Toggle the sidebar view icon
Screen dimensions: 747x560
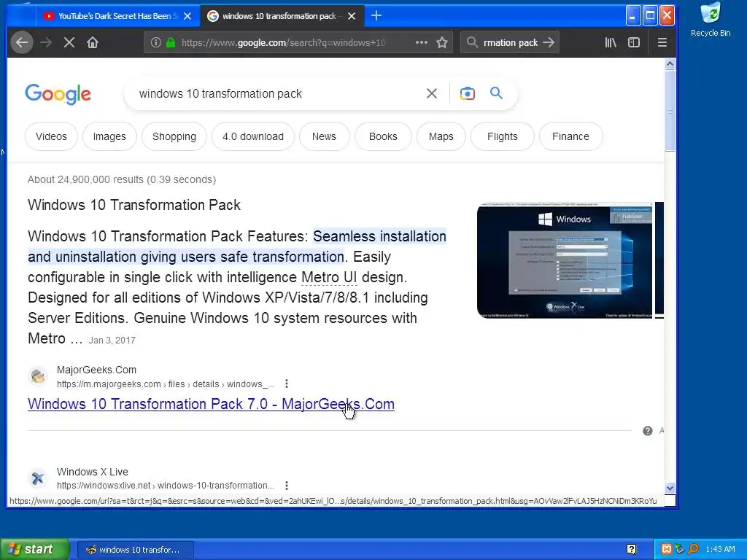[634, 42]
